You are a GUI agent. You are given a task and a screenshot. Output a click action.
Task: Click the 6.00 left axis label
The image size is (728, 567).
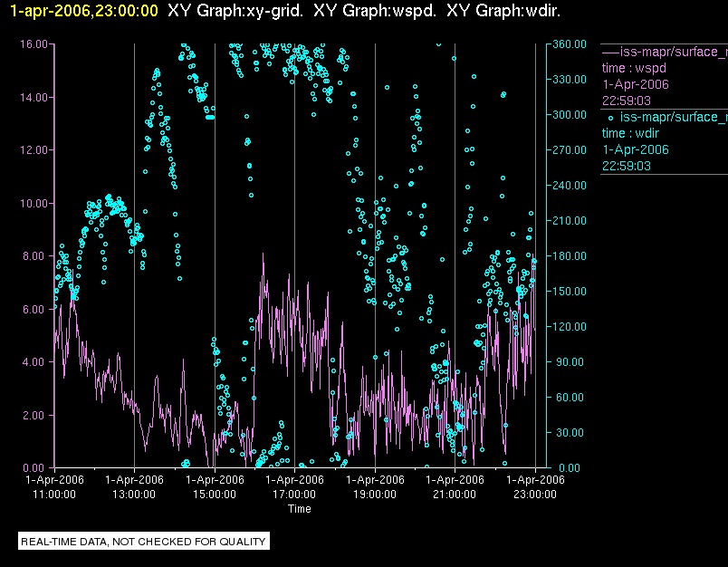pos(35,309)
